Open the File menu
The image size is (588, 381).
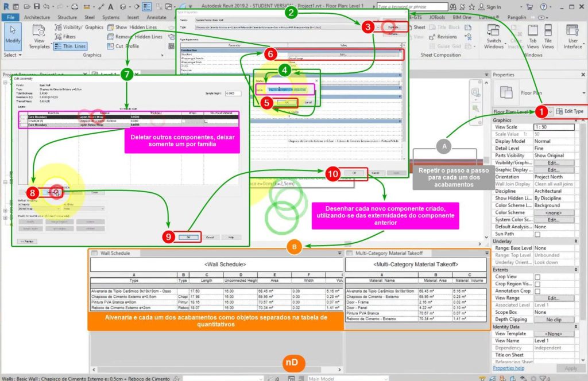10,17
